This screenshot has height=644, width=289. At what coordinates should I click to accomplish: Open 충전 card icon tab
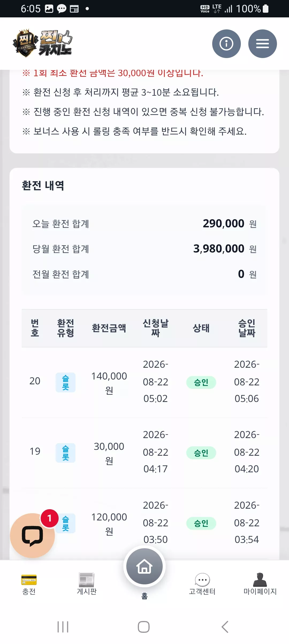click(29, 584)
